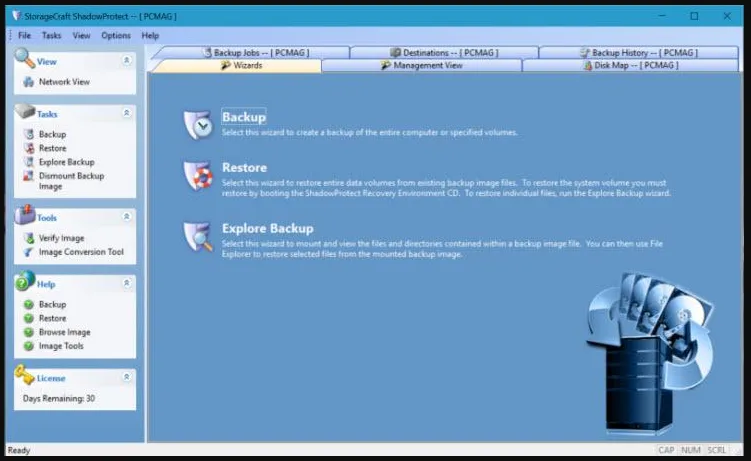Screen dimensions: 751x461
Task: Click the Backup wizard shield-clock icon
Action: pyautogui.click(x=198, y=125)
